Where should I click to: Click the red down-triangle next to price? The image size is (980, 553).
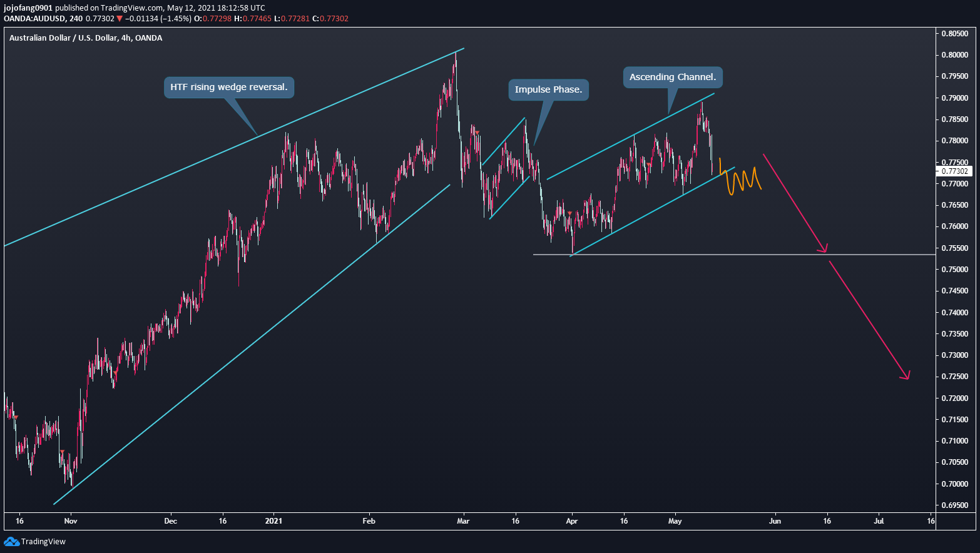click(x=120, y=19)
